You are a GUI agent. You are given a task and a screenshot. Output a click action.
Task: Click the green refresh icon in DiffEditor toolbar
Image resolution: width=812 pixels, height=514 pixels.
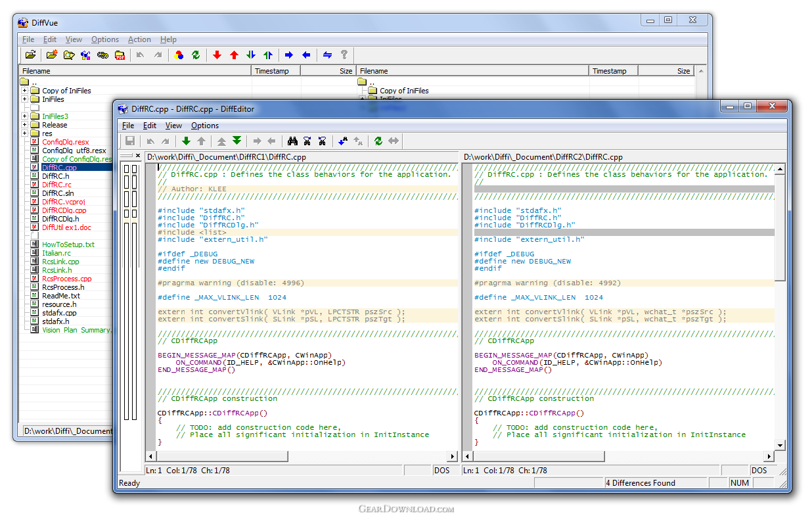378,141
